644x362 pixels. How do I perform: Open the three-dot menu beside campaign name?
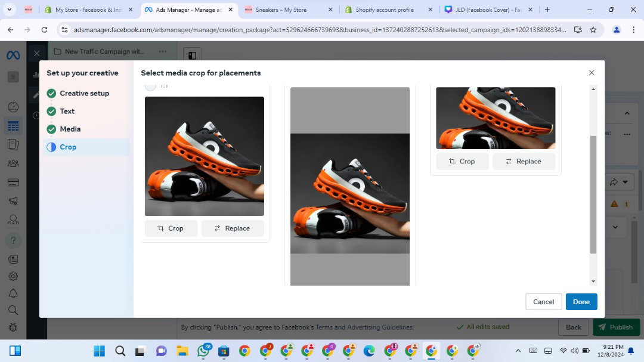pos(163,51)
